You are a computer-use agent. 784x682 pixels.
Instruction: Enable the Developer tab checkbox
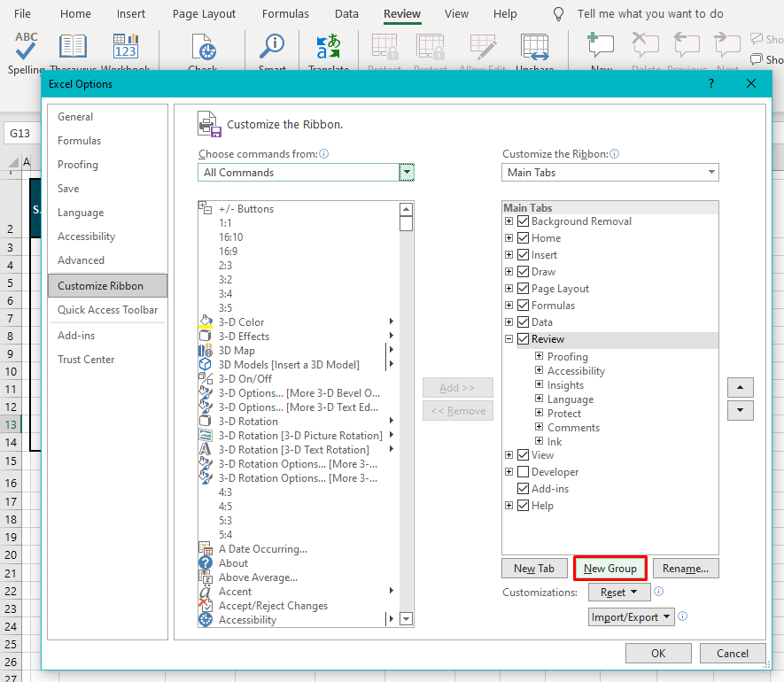(x=523, y=471)
